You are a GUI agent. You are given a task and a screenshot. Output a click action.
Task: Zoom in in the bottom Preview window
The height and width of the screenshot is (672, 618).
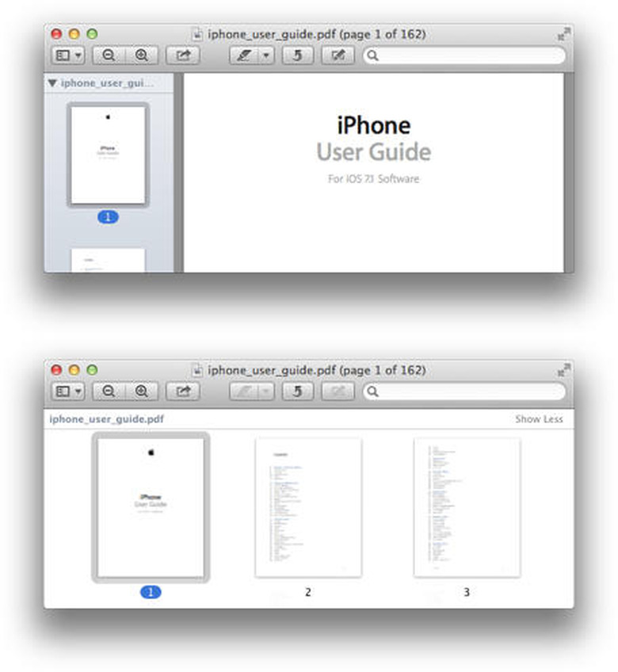[x=142, y=391]
